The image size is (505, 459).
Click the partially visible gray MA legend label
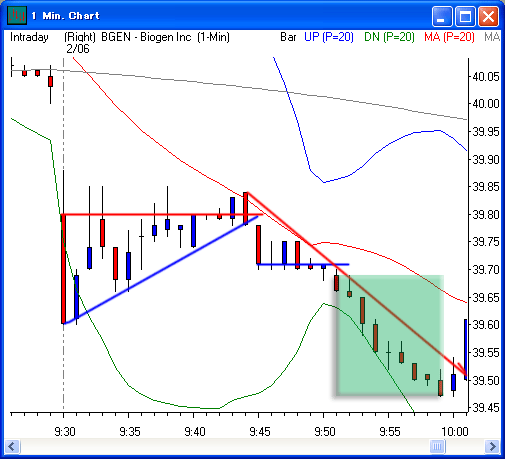point(492,37)
